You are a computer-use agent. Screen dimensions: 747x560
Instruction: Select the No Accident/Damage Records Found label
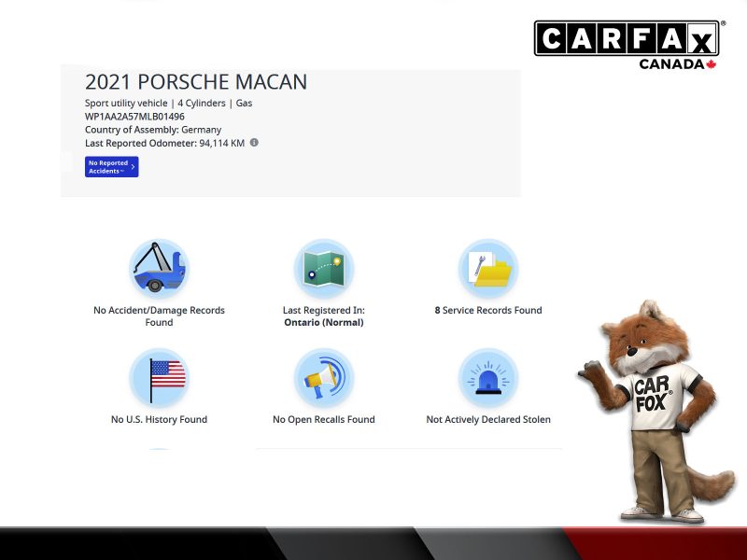(159, 316)
